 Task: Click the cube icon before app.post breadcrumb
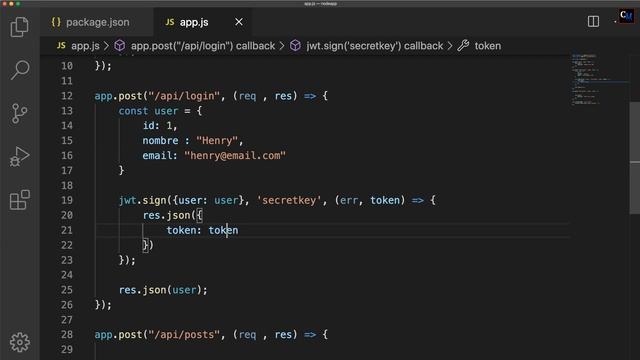[x=120, y=45]
